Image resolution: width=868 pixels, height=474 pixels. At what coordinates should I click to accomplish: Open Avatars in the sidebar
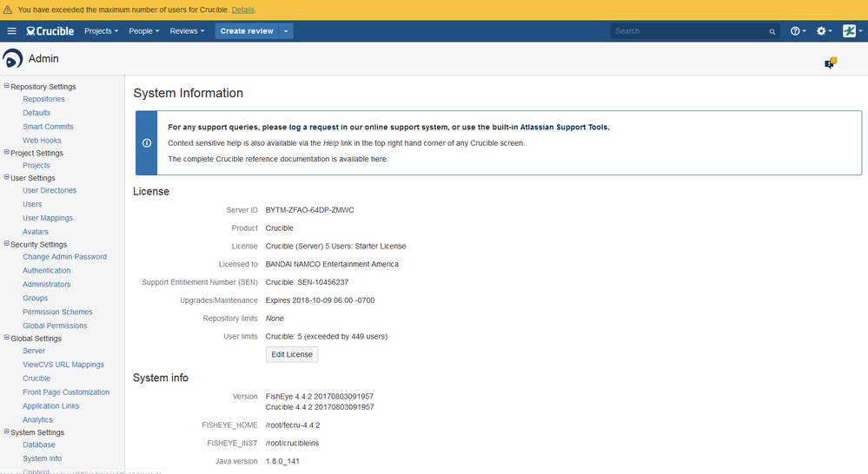36,232
